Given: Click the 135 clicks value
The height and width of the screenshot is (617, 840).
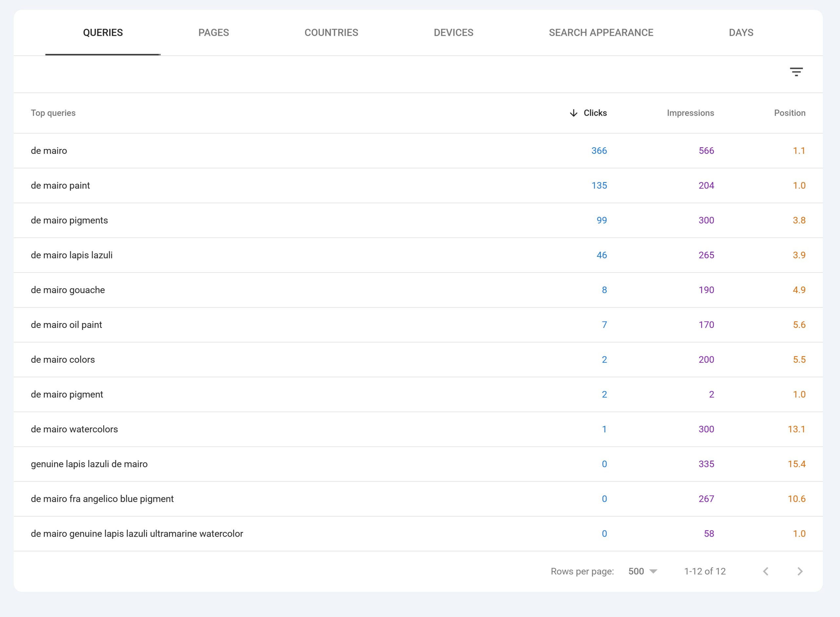Looking at the screenshot, I should coord(599,186).
